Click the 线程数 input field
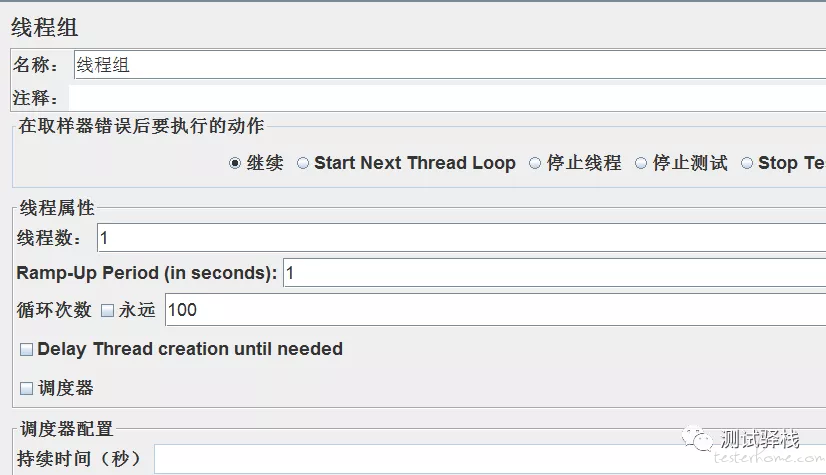The image size is (826, 475). (x=460, y=238)
